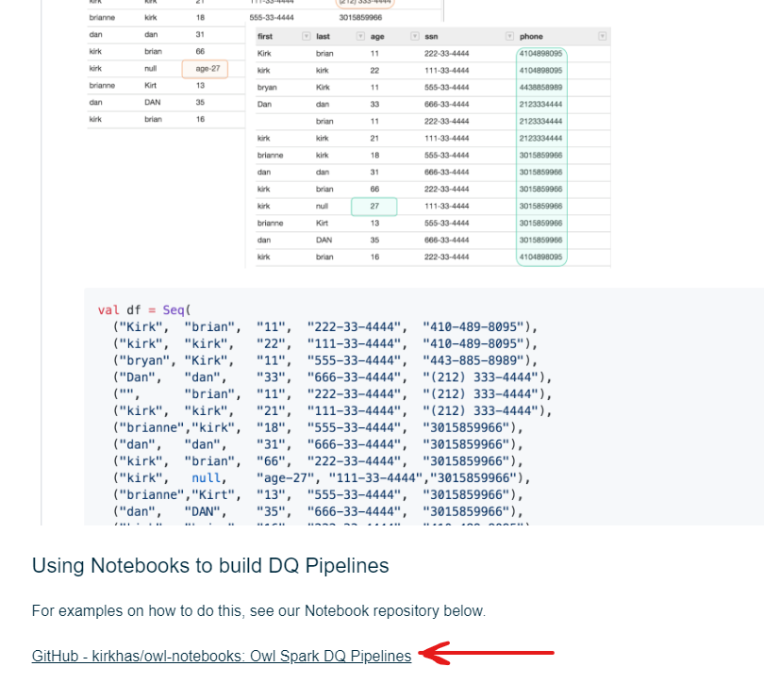Click "66" string in the code block
Viewport: 764px width, 700px height.
tap(271, 461)
